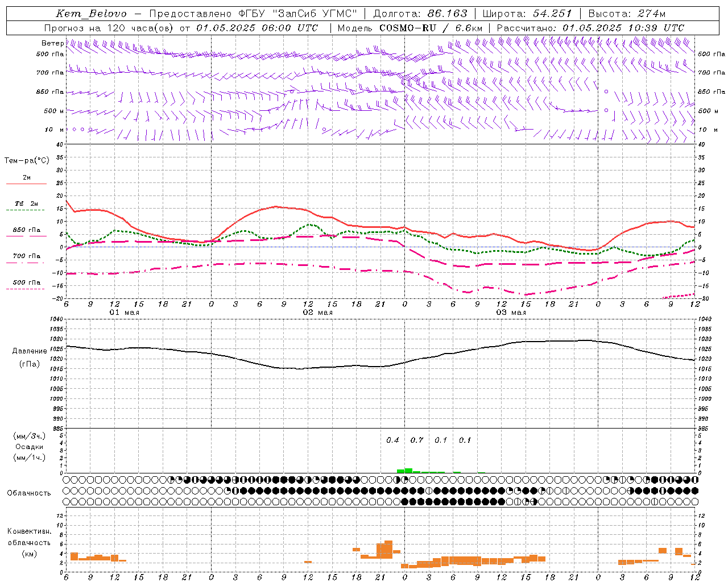728x582 pixels.
Task: Select the 700 гПа temperature legend entry
Action: (27, 256)
